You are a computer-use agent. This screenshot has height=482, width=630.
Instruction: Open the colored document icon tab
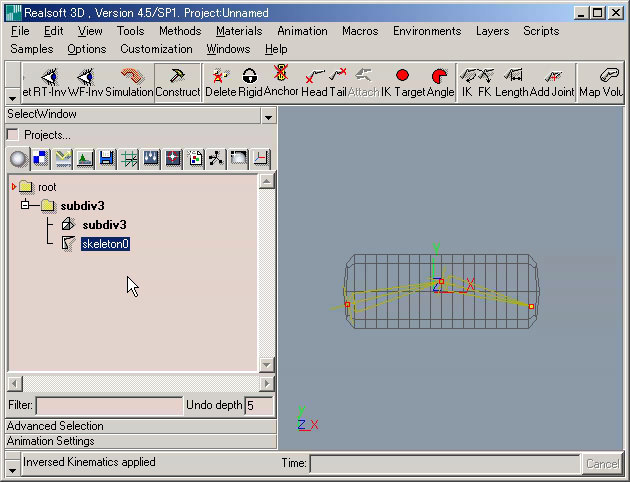pos(195,159)
